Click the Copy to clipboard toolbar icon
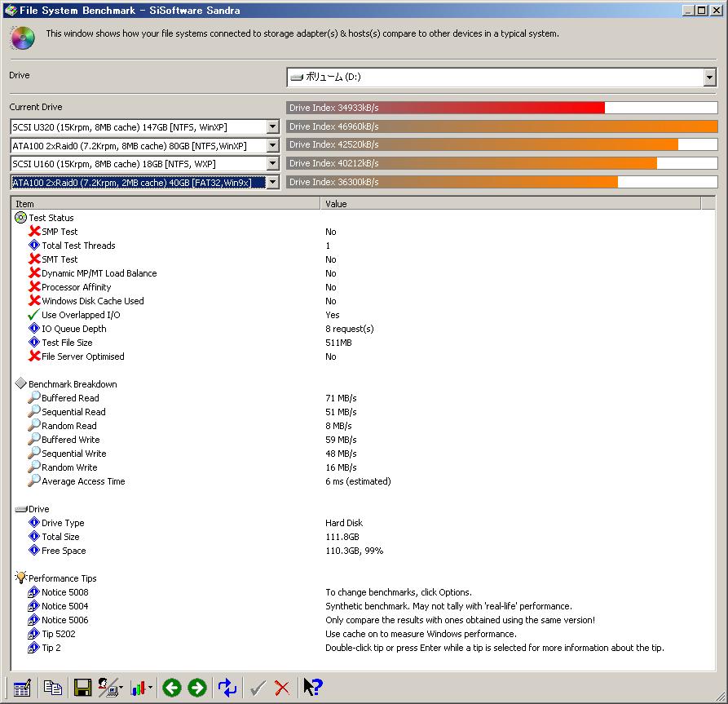Viewport: 728px width, 704px height. pos(52,688)
